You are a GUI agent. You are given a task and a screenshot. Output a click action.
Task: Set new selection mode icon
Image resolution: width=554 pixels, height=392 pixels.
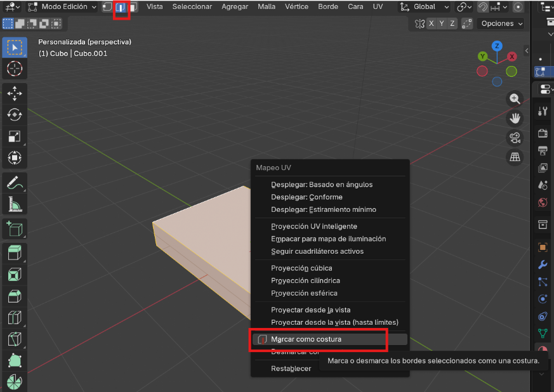pos(8,23)
